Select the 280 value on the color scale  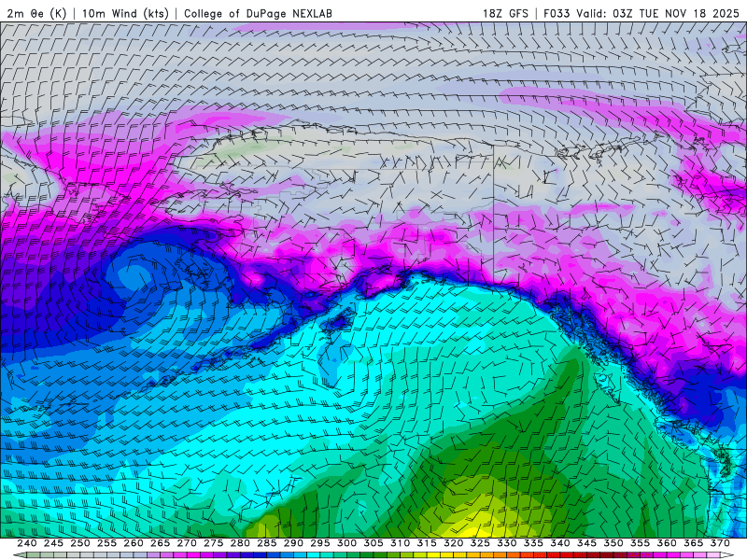pos(240,543)
